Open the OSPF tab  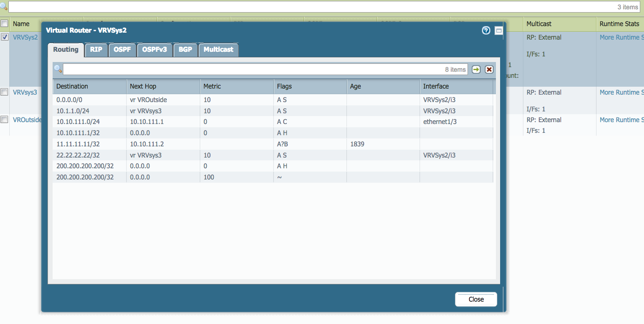tap(122, 49)
